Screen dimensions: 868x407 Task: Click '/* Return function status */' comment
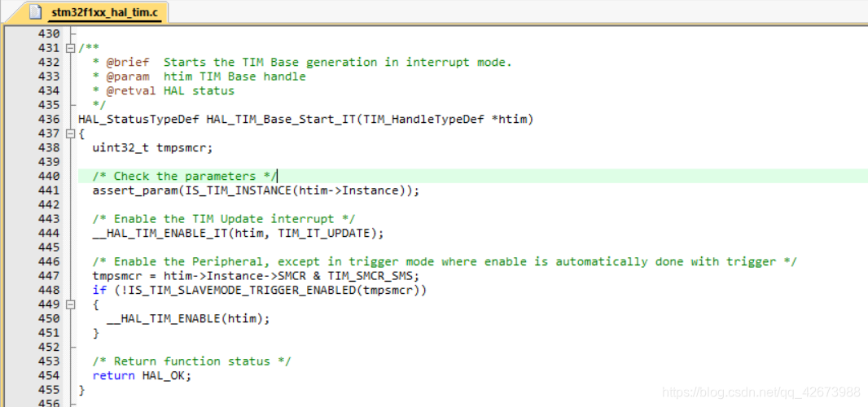[192, 361]
